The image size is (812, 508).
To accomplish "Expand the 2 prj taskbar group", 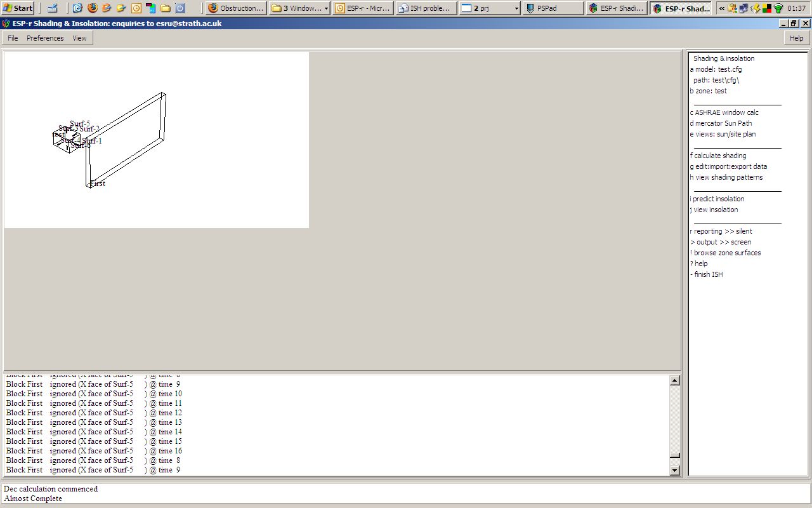I will click(x=489, y=8).
